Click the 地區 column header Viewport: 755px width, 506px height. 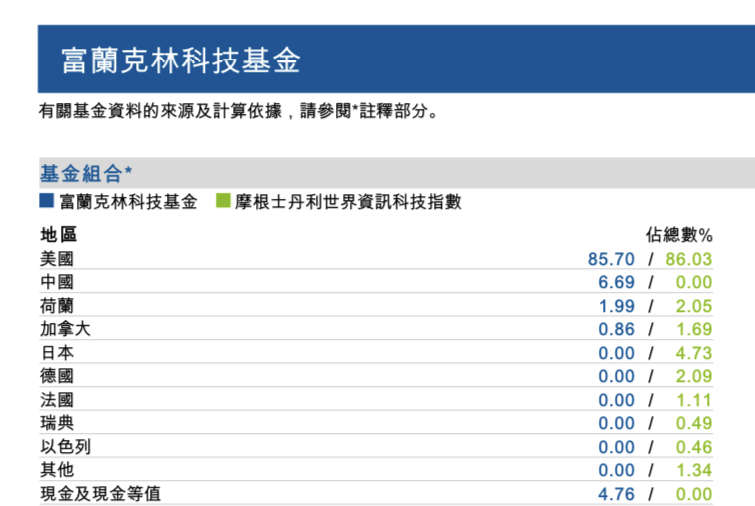[x=58, y=235]
